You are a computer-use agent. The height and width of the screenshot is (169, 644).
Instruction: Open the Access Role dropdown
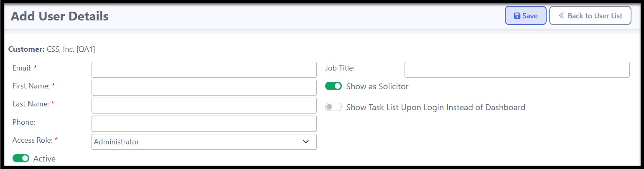[x=204, y=142]
